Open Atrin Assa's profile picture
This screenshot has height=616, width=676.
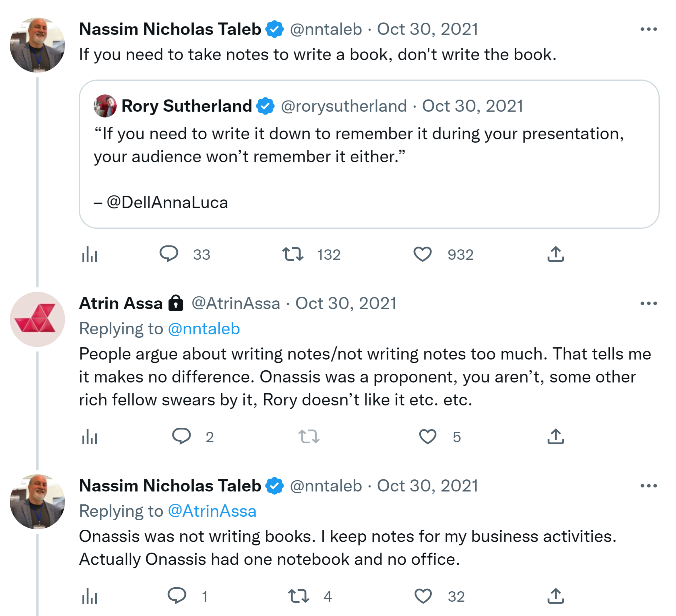tap(38, 319)
